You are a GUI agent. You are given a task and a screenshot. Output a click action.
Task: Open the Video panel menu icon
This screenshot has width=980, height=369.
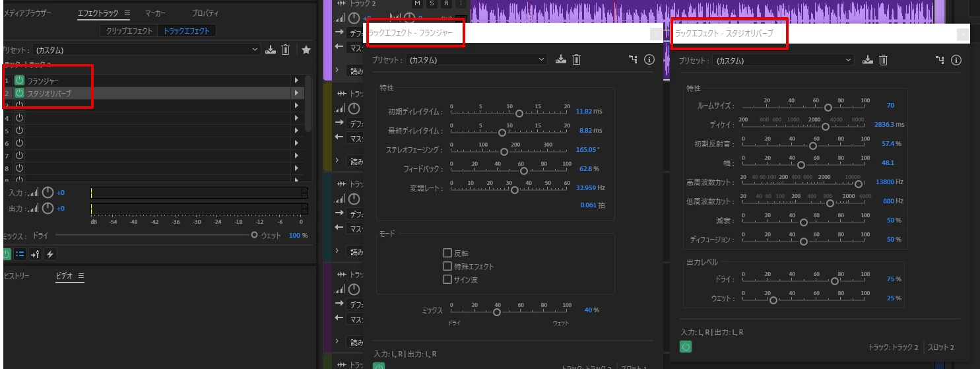click(x=81, y=276)
